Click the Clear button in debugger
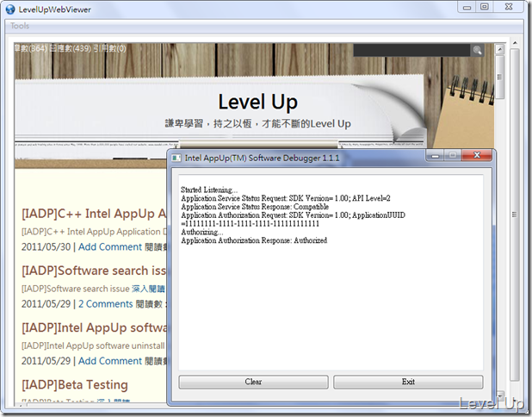532x417 pixels. click(253, 382)
